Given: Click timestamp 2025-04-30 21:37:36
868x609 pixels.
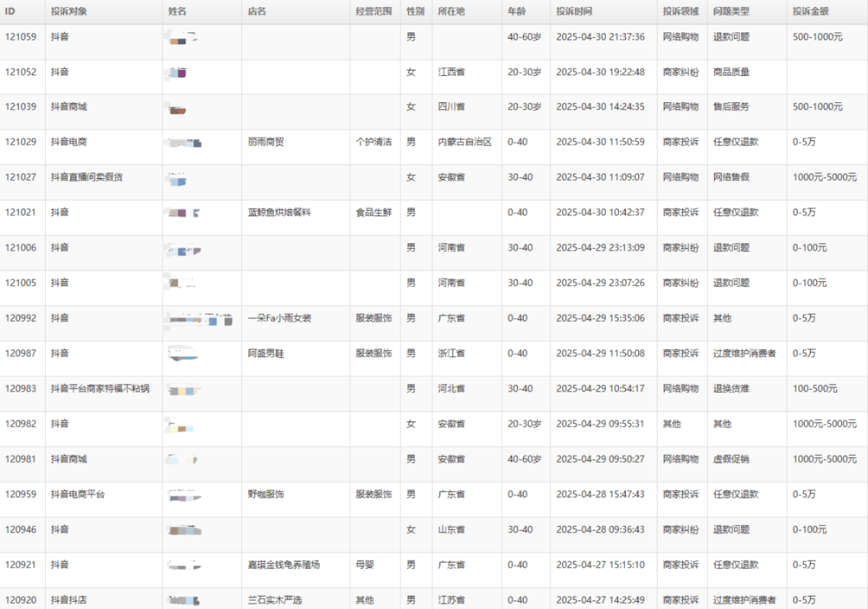Looking at the screenshot, I should pyautogui.click(x=600, y=37).
